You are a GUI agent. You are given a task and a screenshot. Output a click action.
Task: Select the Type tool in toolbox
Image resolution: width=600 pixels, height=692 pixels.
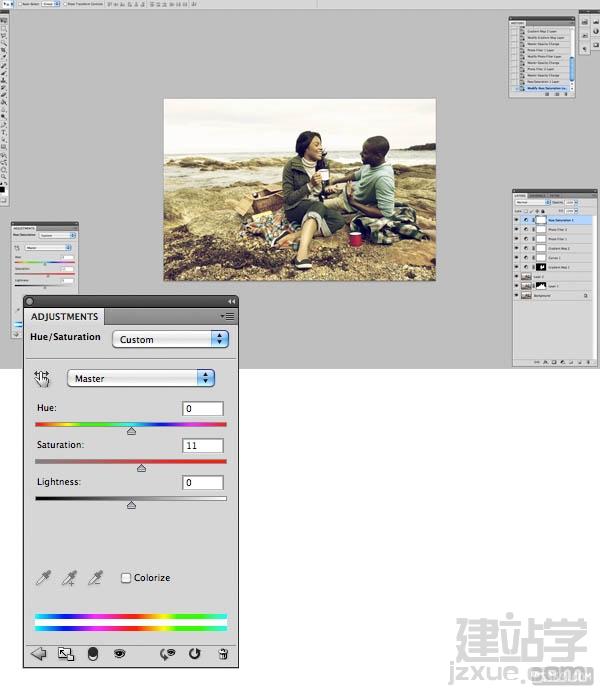coord(4,132)
